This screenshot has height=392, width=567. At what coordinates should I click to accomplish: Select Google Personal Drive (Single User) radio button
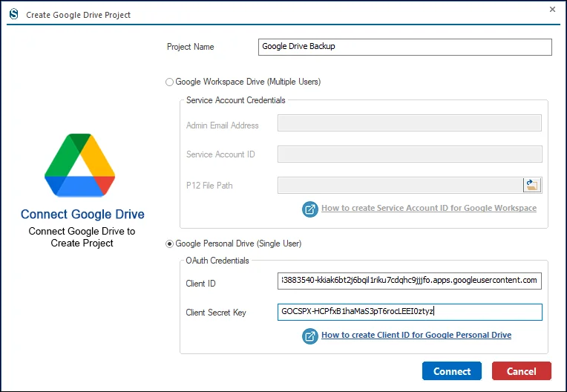coord(169,244)
